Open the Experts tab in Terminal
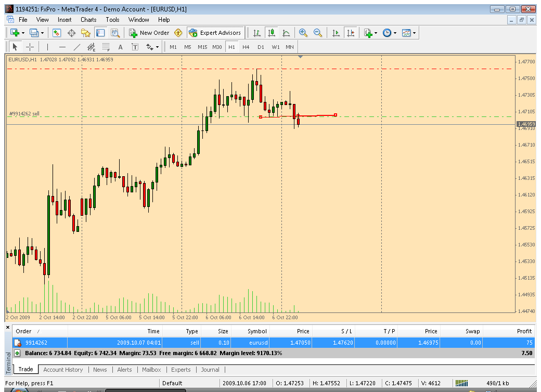 point(181,370)
